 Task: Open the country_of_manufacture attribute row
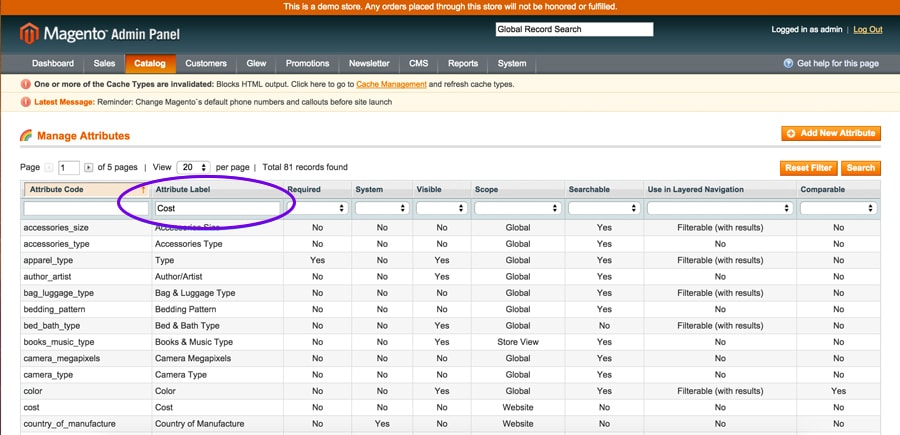pyautogui.click(x=450, y=424)
